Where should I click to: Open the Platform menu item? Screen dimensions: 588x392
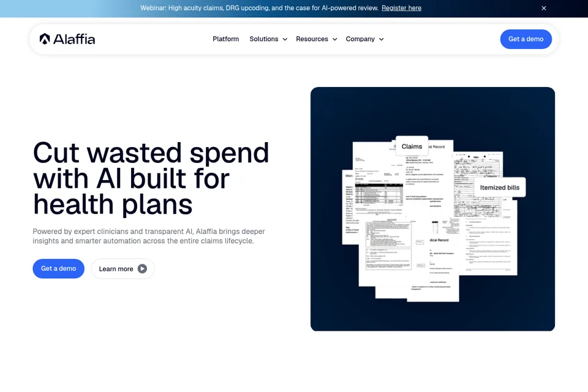tap(226, 39)
